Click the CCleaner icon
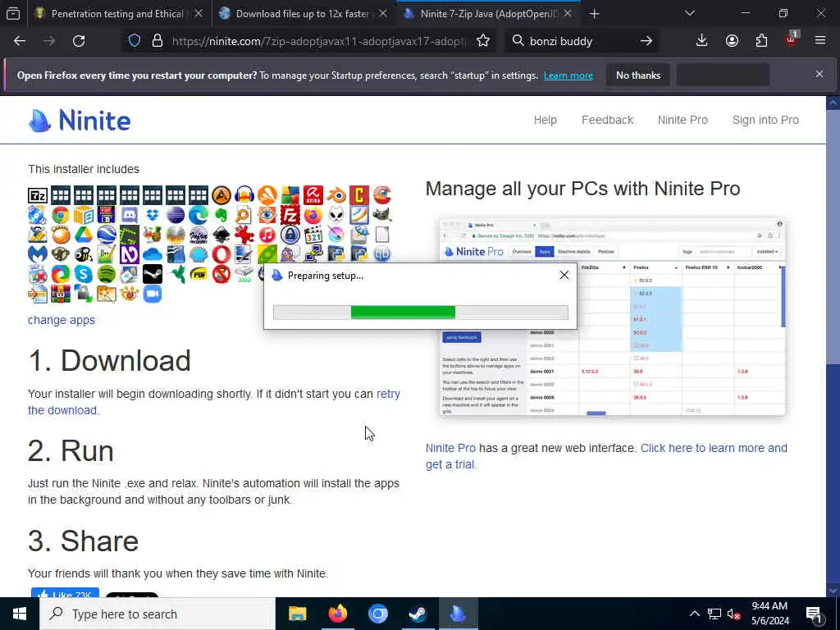 (x=382, y=195)
